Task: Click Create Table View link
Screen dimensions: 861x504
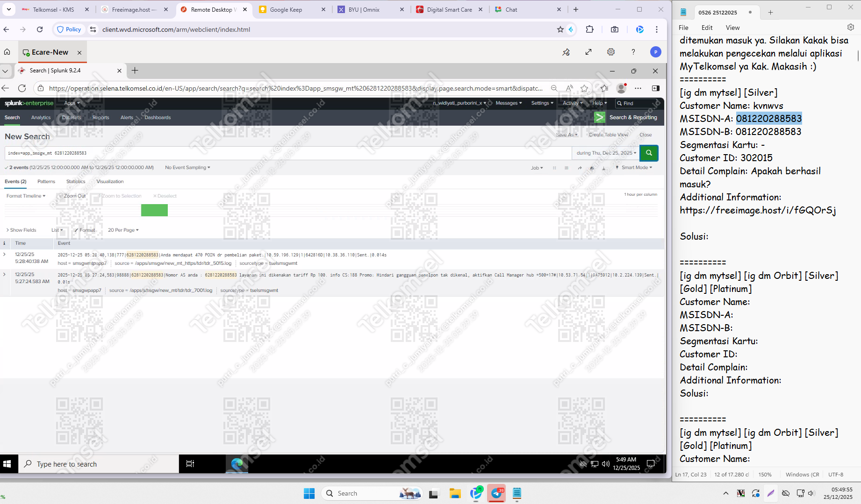Action: click(x=608, y=135)
